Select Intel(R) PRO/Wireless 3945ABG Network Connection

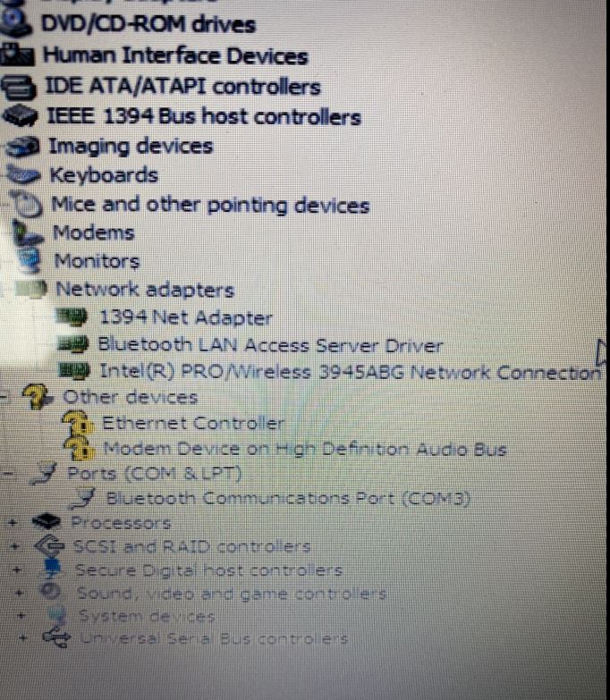350,371
